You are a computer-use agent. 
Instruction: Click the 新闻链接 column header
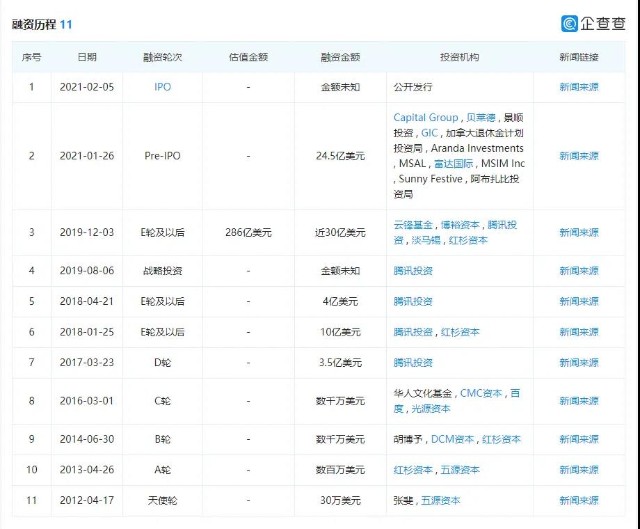click(x=579, y=57)
